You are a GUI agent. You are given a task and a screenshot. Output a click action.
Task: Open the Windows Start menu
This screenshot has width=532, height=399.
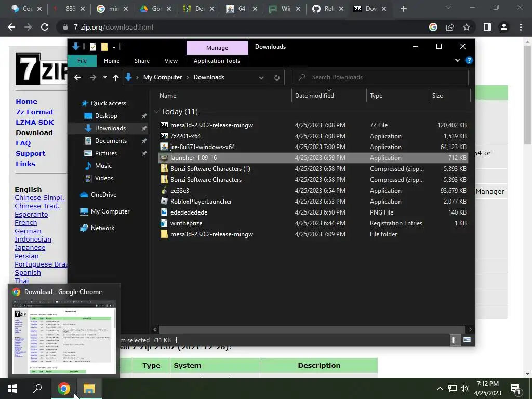(x=12, y=389)
